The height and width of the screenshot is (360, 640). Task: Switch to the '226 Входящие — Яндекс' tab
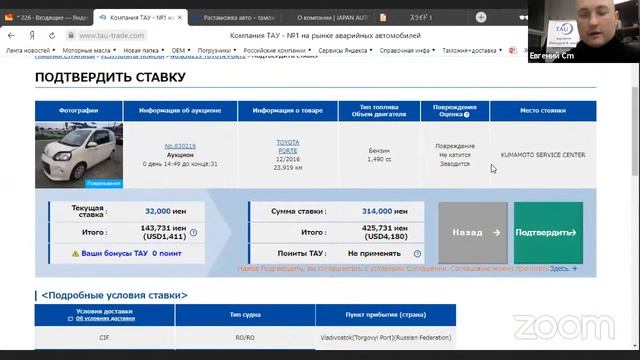pyautogui.click(x=47, y=18)
